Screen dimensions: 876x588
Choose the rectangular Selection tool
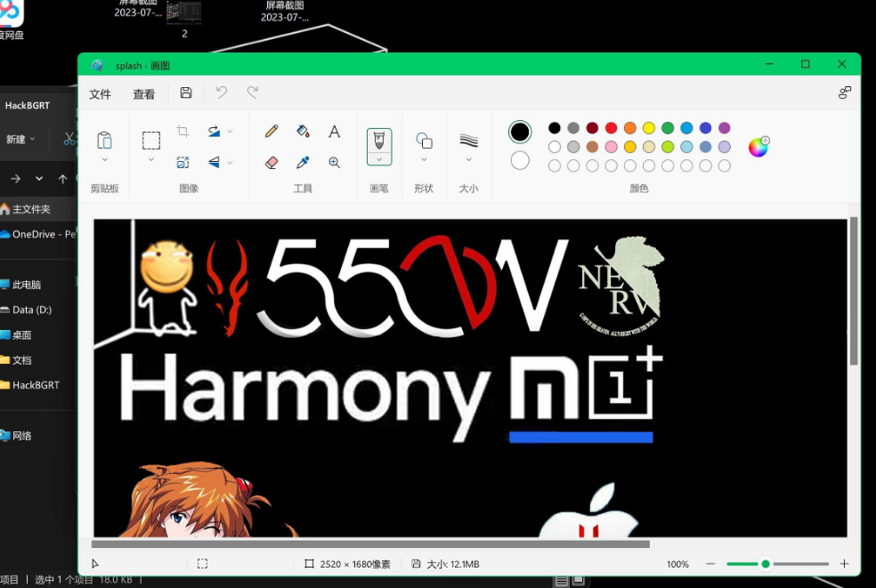(x=150, y=141)
